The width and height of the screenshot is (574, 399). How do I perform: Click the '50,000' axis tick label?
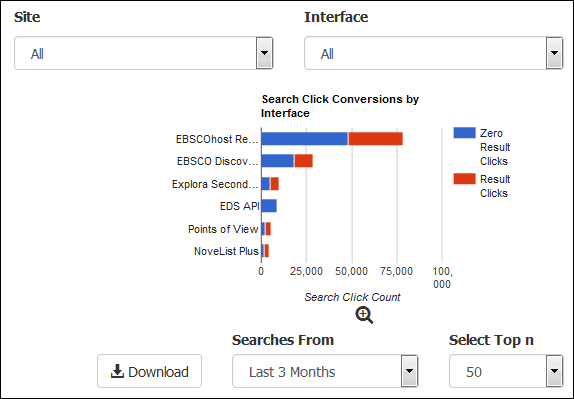(x=351, y=271)
